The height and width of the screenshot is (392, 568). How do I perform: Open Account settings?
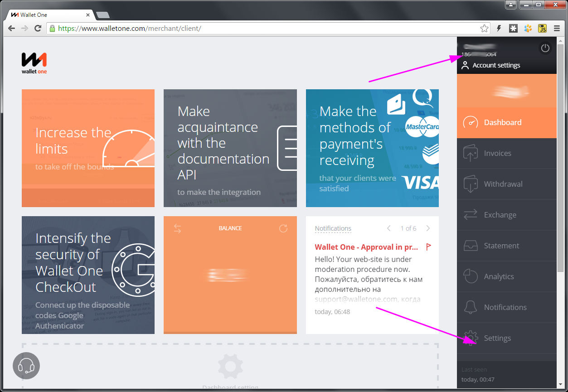coord(490,65)
